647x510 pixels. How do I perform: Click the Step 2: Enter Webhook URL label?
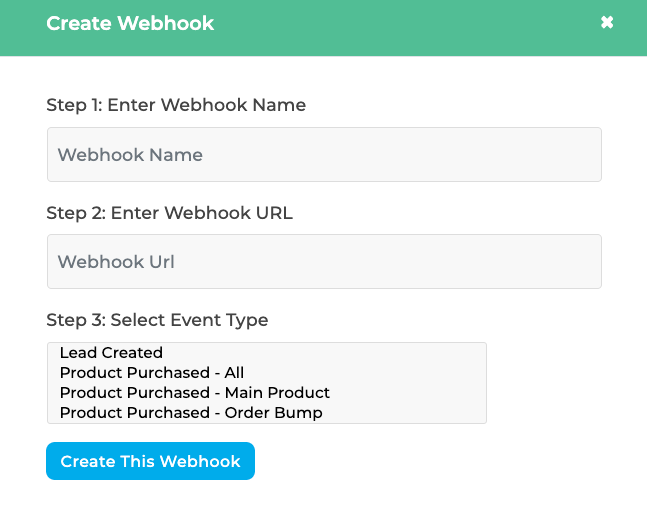169,212
